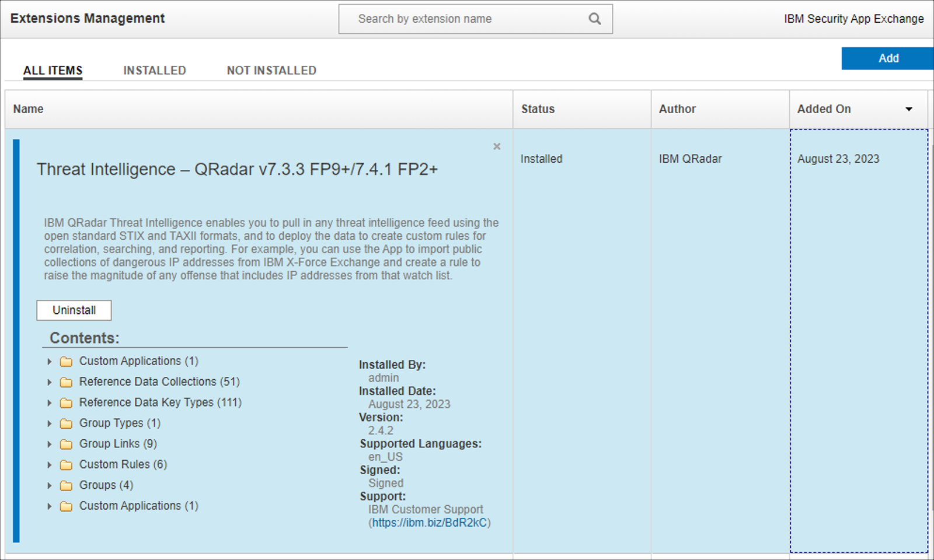Expand Reference Data Collections (51) tree node
Screen dimensions: 934x560
tap(50, 382)
